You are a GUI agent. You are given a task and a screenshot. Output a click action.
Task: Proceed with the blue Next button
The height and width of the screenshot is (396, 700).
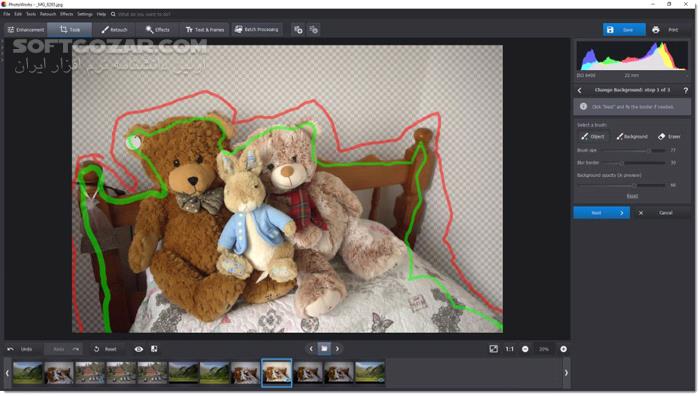tap(601, 213)
